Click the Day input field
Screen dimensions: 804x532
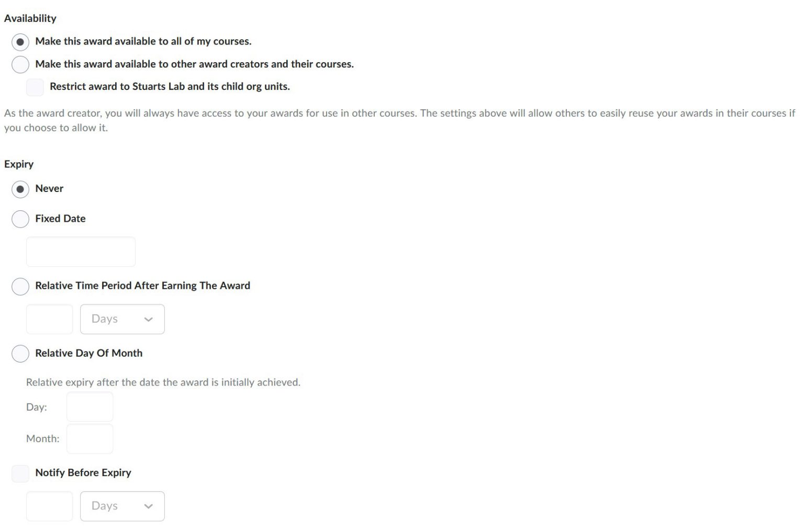[90, 407]
